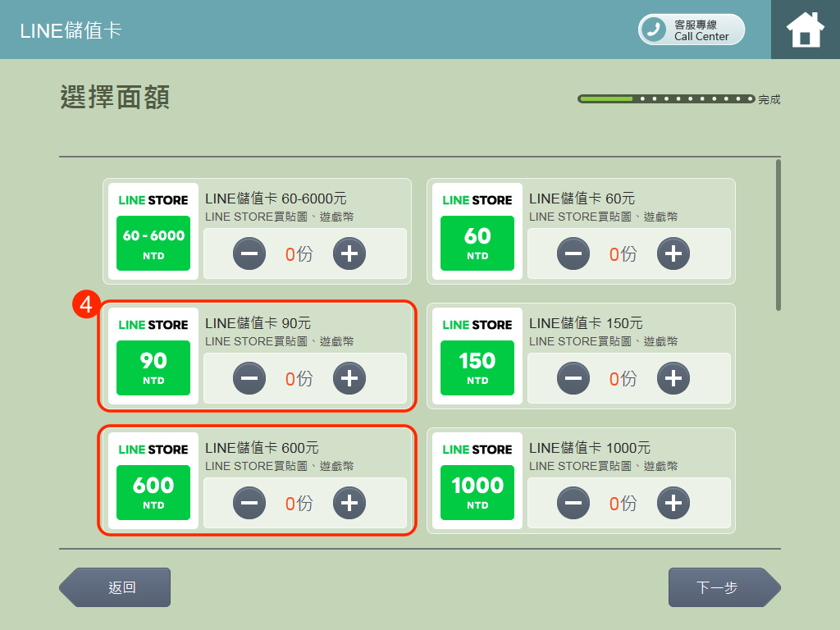Screen dimensions: 840x630
Task: Increase quantity of LINE儲值卡 60-6000元
Action: [x=349, y=253]
